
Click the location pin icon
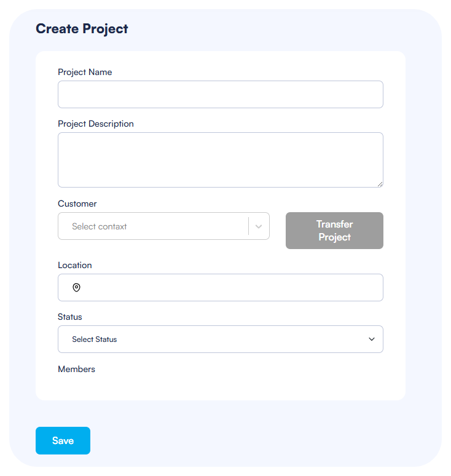pos(77,288)
